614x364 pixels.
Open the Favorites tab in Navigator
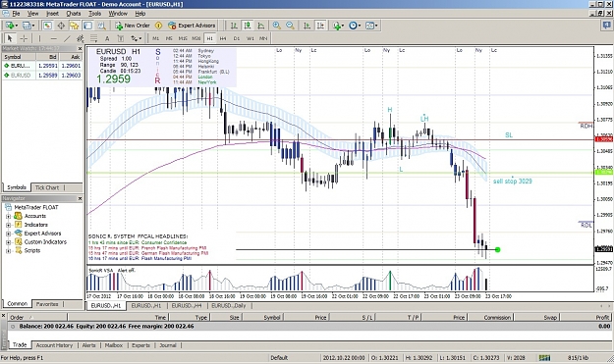coord(47,304)
